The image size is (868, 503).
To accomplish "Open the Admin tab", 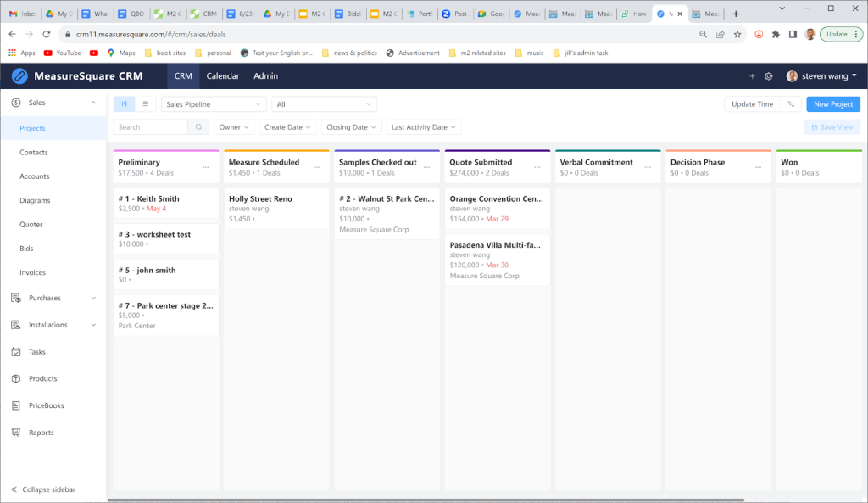I will (265, 76).
